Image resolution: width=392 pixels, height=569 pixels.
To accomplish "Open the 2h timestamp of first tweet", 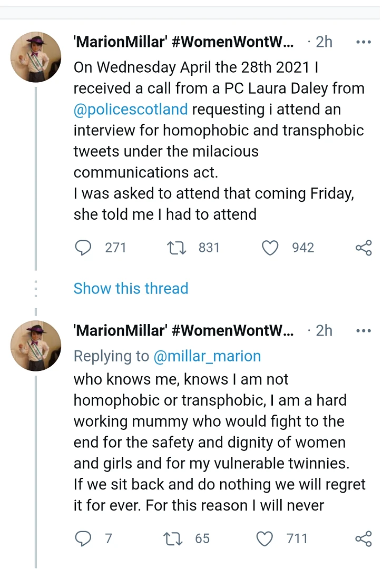I will [x=324, y=42].
